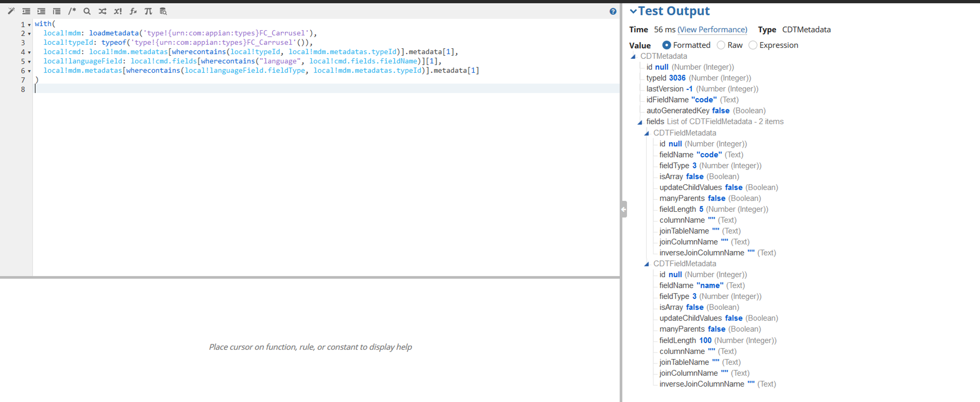
Task: Click the shuffle arrows toolbar icon
Action: point(102,11)
